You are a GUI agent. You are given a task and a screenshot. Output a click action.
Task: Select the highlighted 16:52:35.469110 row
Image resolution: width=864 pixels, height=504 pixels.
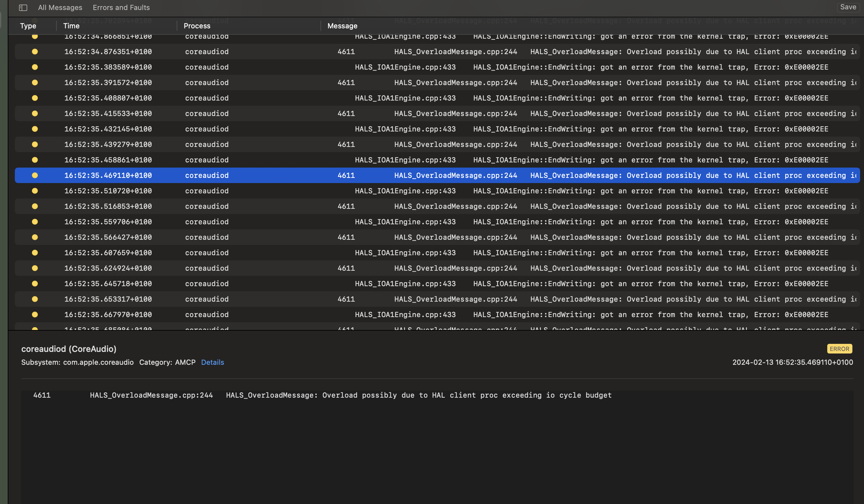[108, 175]
